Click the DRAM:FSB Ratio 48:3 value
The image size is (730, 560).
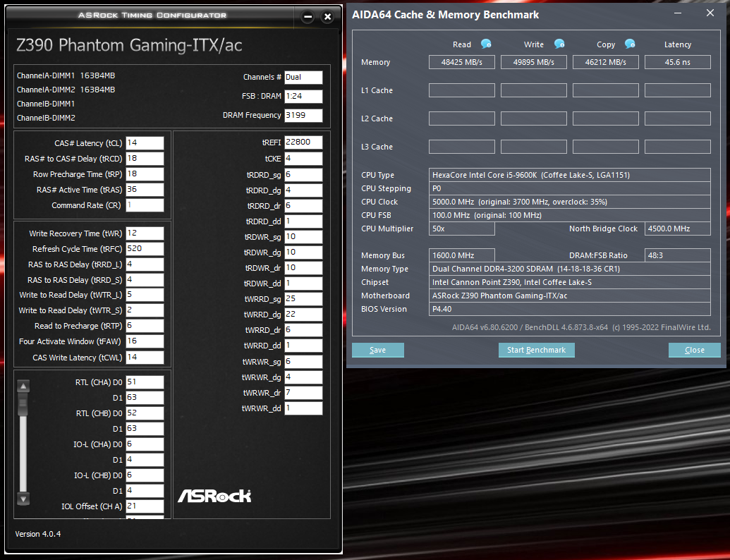pos(677,255)
